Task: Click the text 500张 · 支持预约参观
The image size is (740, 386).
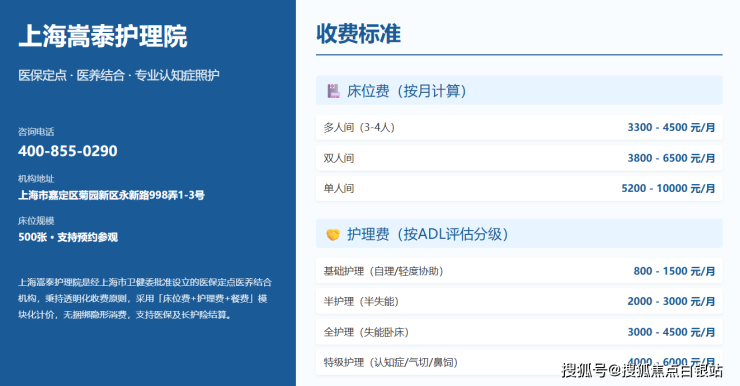Action: 68,237
